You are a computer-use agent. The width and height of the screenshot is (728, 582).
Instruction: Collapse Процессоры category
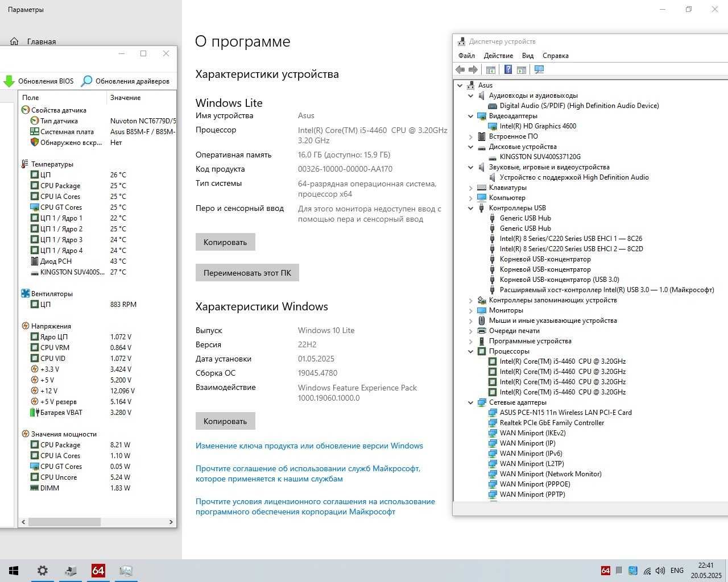pos(470,351)
